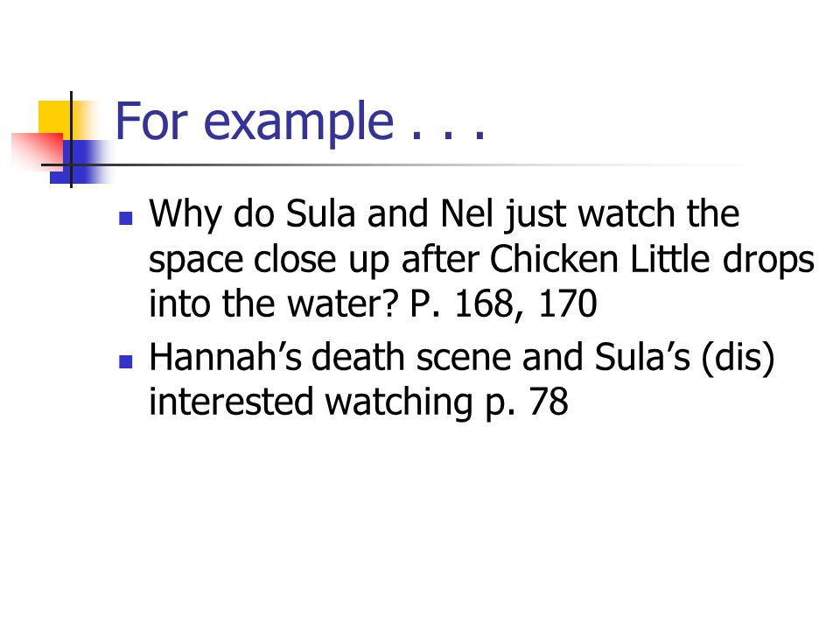
Task: Click the words "interested watching"
Action: click(x=311, y=402)
